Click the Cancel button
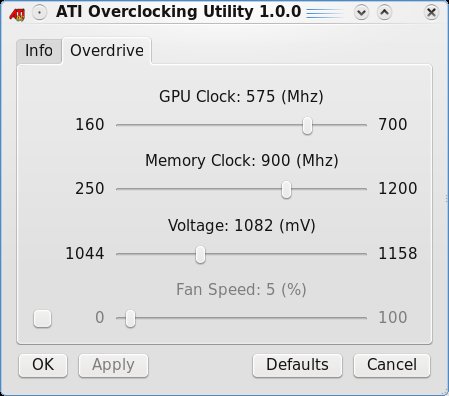This screenshot has width=449, height=396. pyautogui.click(x=392, y=365)
